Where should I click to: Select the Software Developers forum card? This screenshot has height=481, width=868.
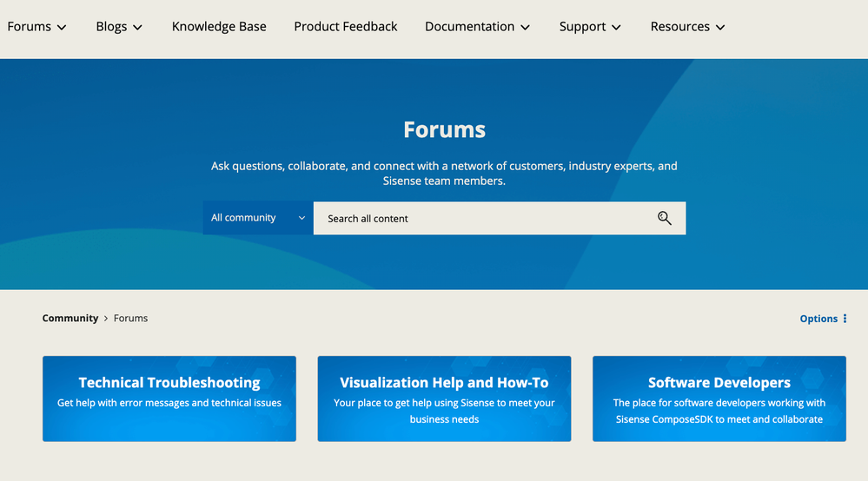(x=719, y=399)
